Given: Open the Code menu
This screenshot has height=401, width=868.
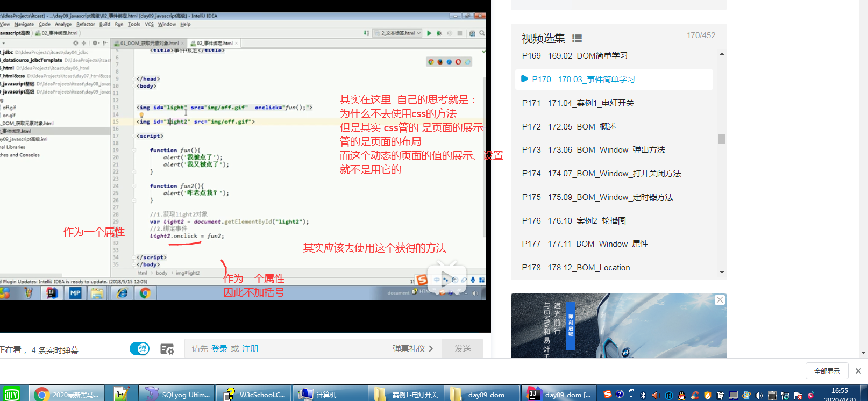Looking at the screenshot, I should click(45, 24).
